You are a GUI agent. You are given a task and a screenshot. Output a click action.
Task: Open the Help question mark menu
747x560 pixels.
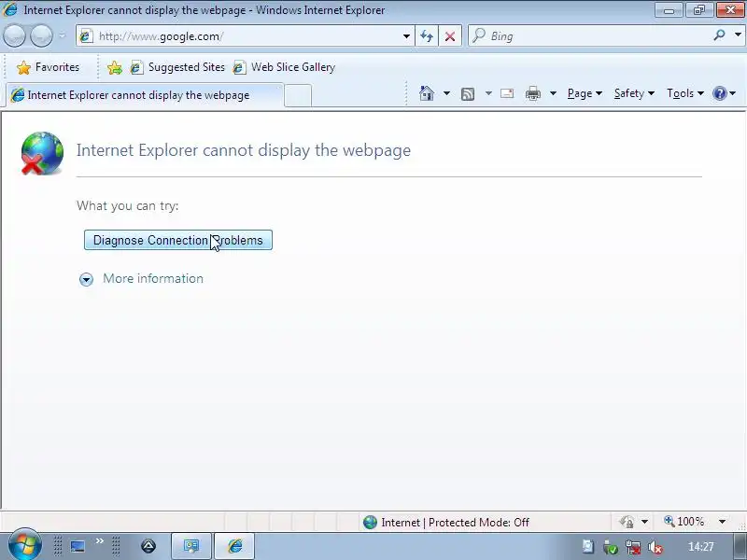pyautogui.click(x=724, y=93)
